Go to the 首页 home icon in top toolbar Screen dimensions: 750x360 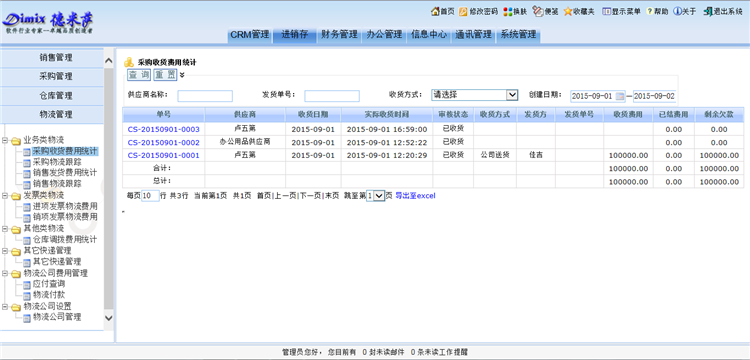point(435,11)
